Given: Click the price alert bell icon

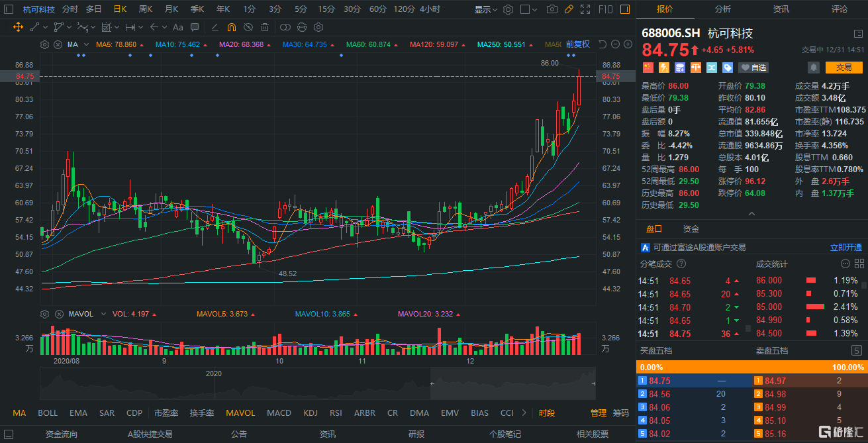Looking at the screenshot, I should (x=814, y=68).
